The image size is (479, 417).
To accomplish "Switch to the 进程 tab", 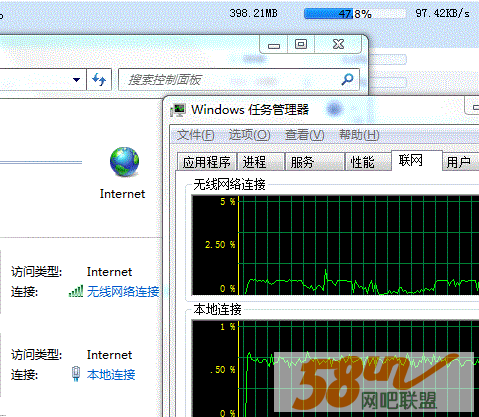I will [x=260, y=162].
